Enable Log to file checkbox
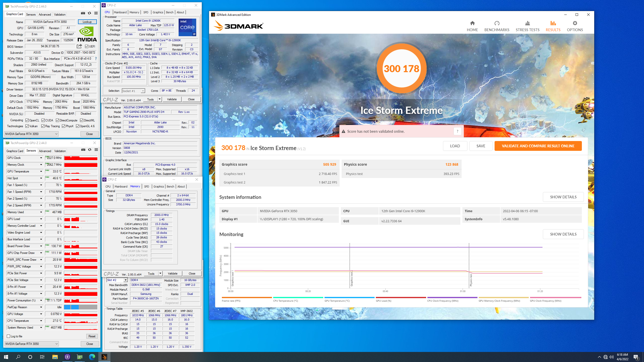The height and width of the screenshot is (362, 644). pyautogui.click(x=9, y=336)
